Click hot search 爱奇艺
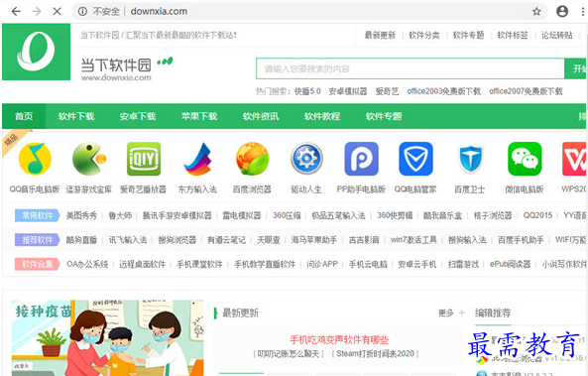 tap(387, 91)
